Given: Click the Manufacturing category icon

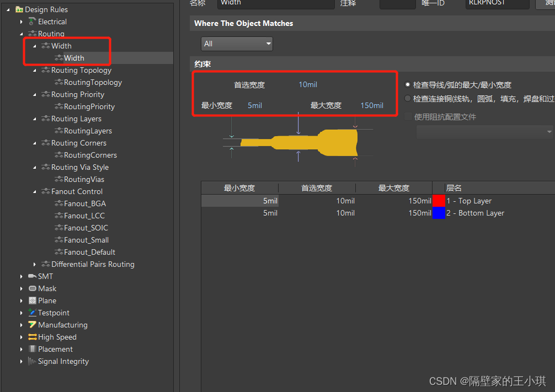Looking at the screenshot, I should (32, 324).
